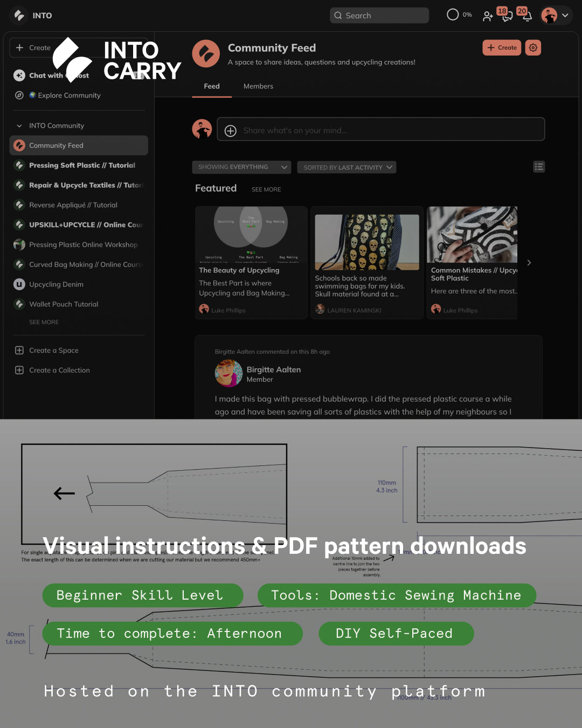Open the Upcycling Denim space
This screenshot has width=582, height=728.
coord(56,284)
